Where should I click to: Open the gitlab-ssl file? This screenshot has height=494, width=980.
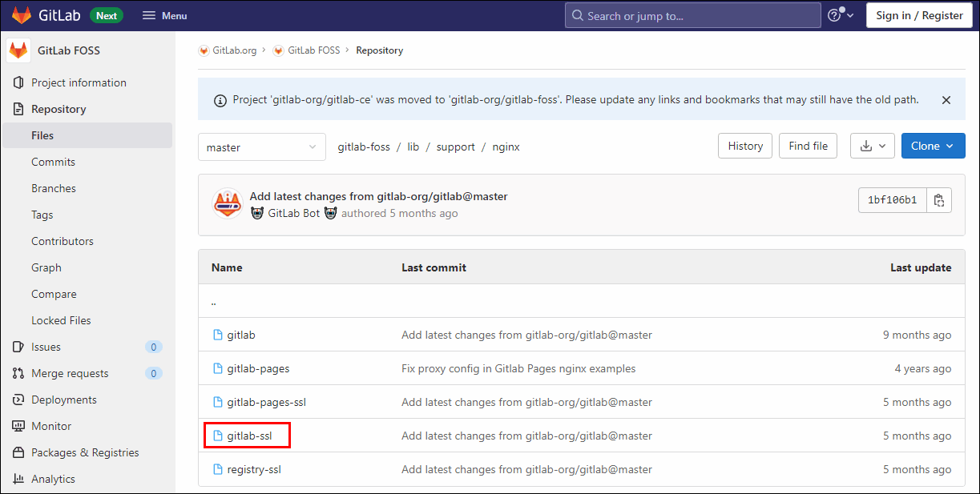coord(249,436)
